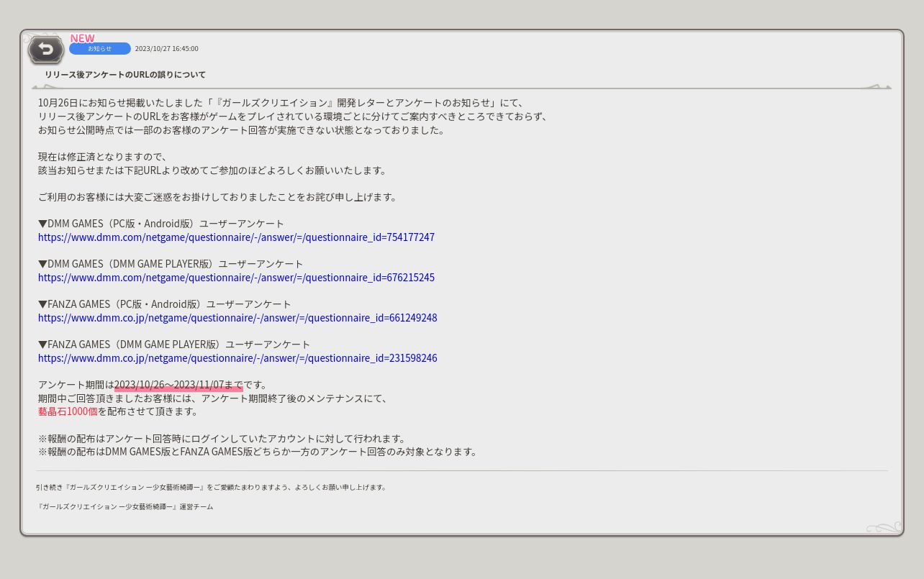Viewport: 924px width, 579px height.
Task: Click heading ▼FANZA GAMES（PC版・Android版）ユーザーアンケート
Action: click(165, 304)
